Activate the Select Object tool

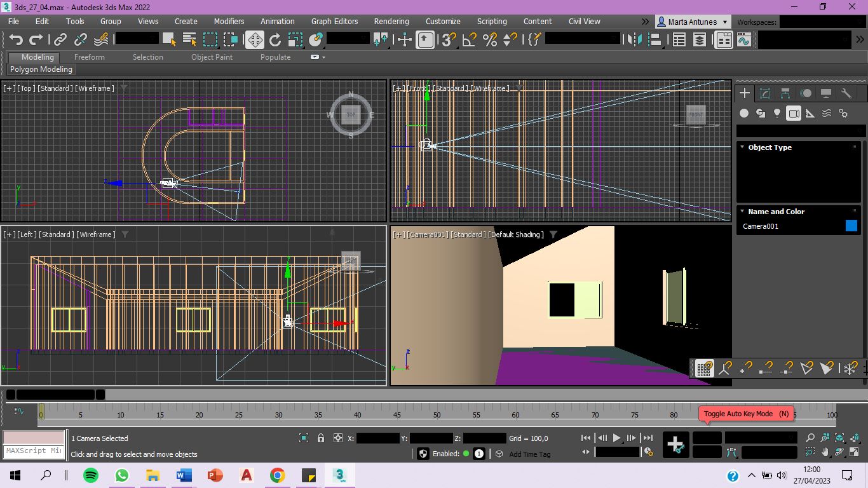pos(169,40)
